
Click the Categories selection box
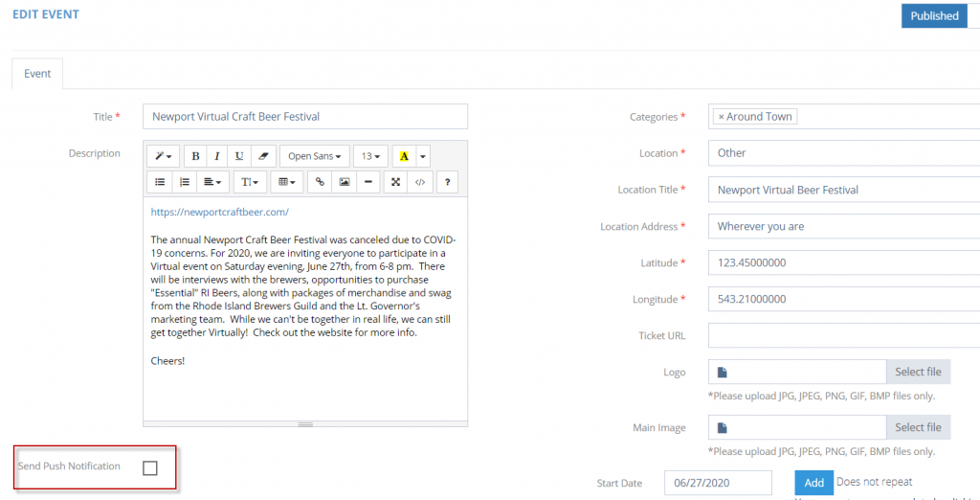(x=844, y=117)
